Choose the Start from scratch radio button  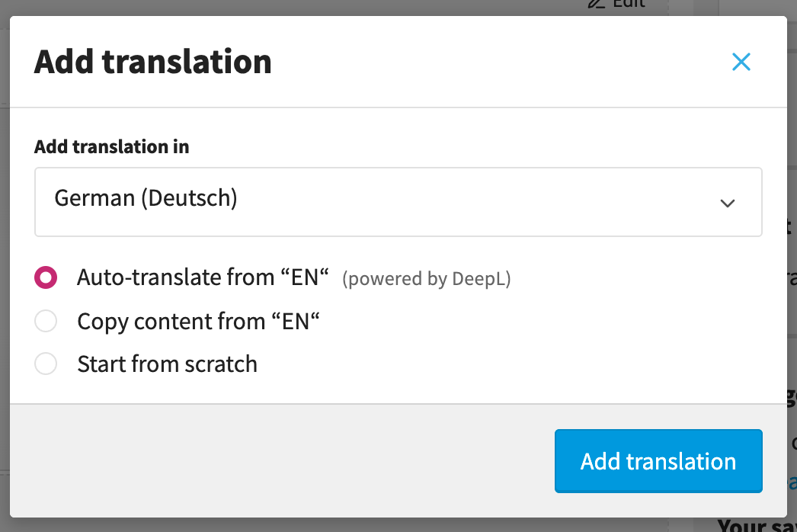(46, 364)
